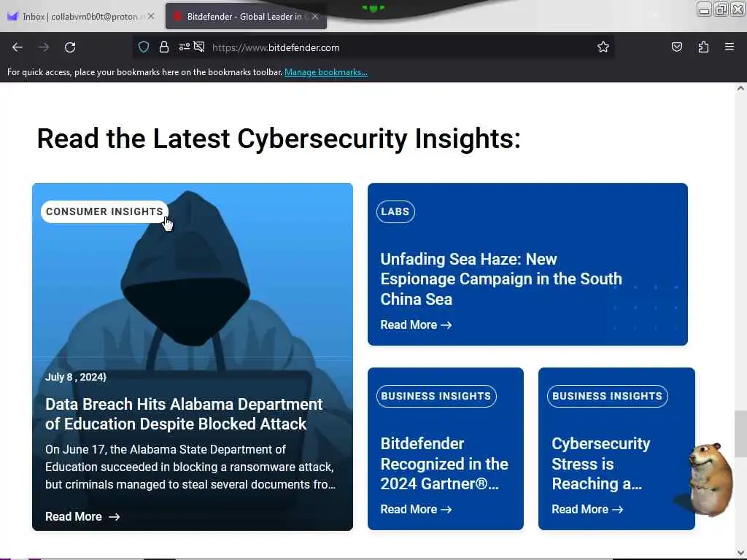This screenshot has height=560, width=747.
Task: Click the July 8, 2024 date text
Action: coord(76,377)
